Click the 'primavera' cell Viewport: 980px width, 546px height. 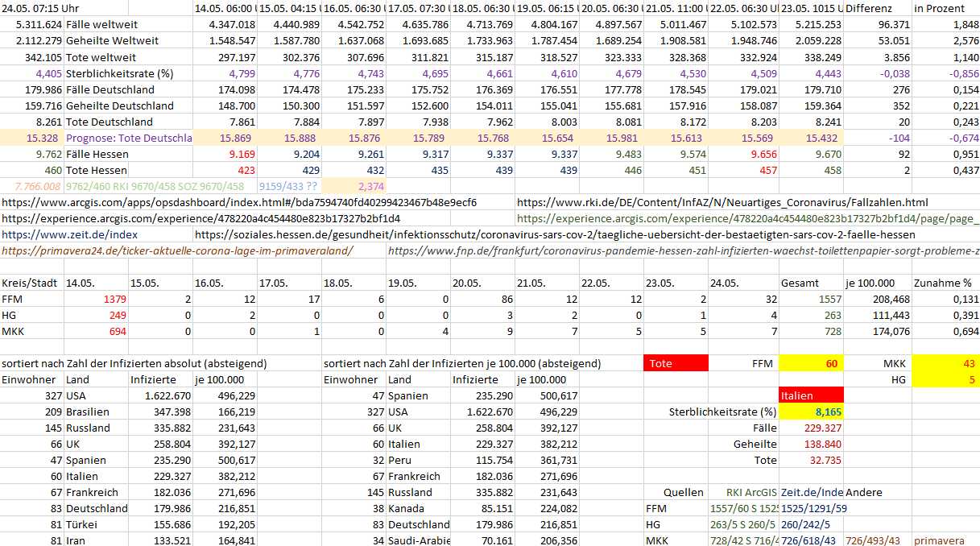[x=940, y=540]
